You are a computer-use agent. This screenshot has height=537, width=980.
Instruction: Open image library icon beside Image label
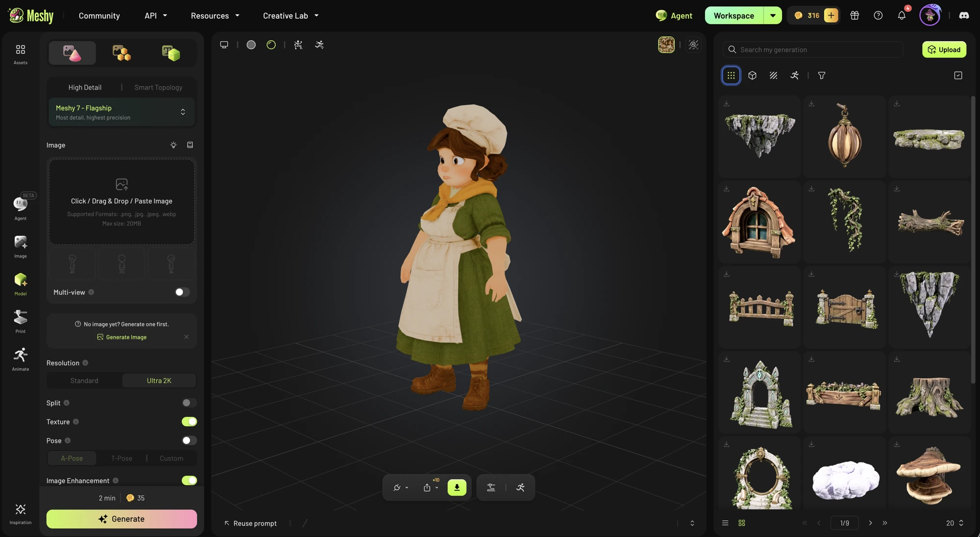pos(190,145)
